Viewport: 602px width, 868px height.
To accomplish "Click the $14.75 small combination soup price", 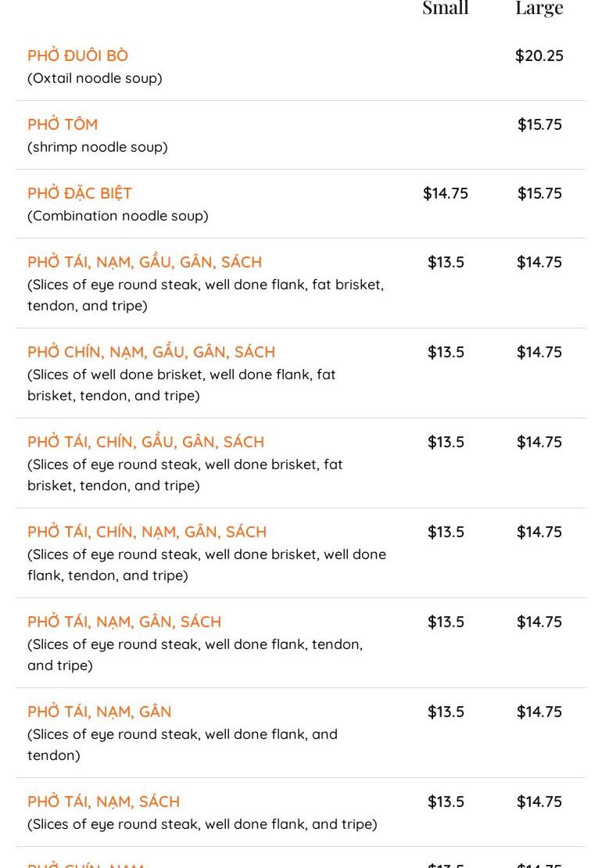I will click(x=445, y=193).
